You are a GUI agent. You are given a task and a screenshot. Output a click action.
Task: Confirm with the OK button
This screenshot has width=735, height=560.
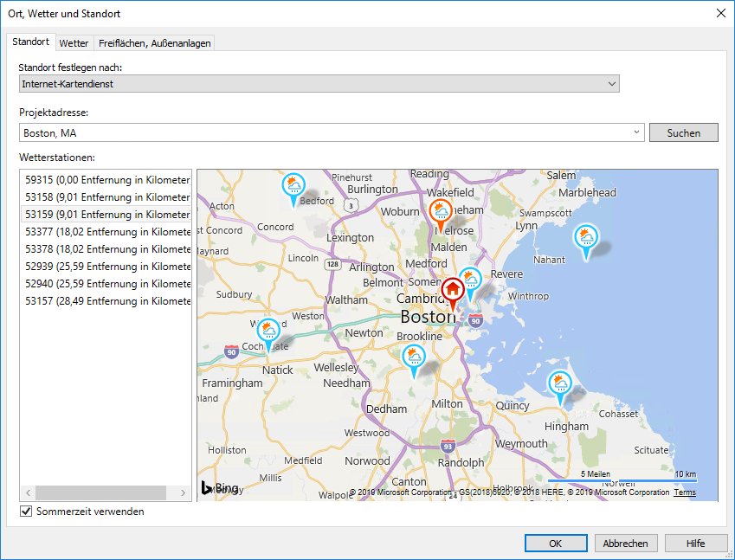(556, 544)
